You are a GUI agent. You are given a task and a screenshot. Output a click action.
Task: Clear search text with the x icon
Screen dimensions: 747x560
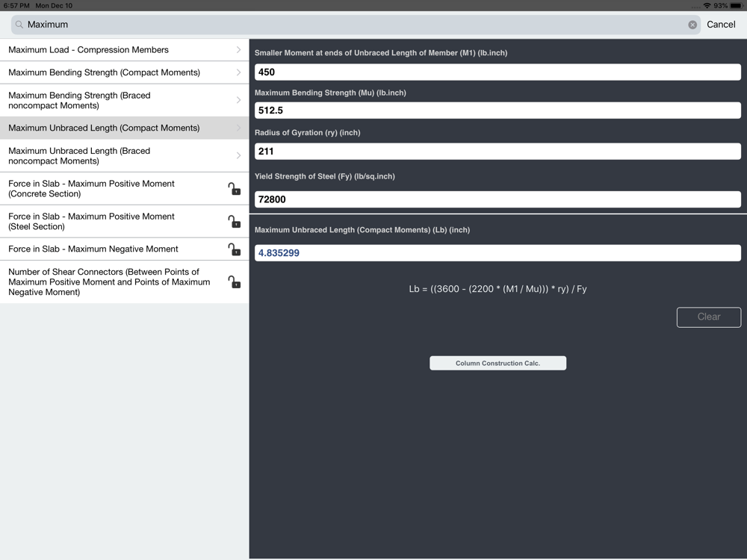click(x=692, y=25)
